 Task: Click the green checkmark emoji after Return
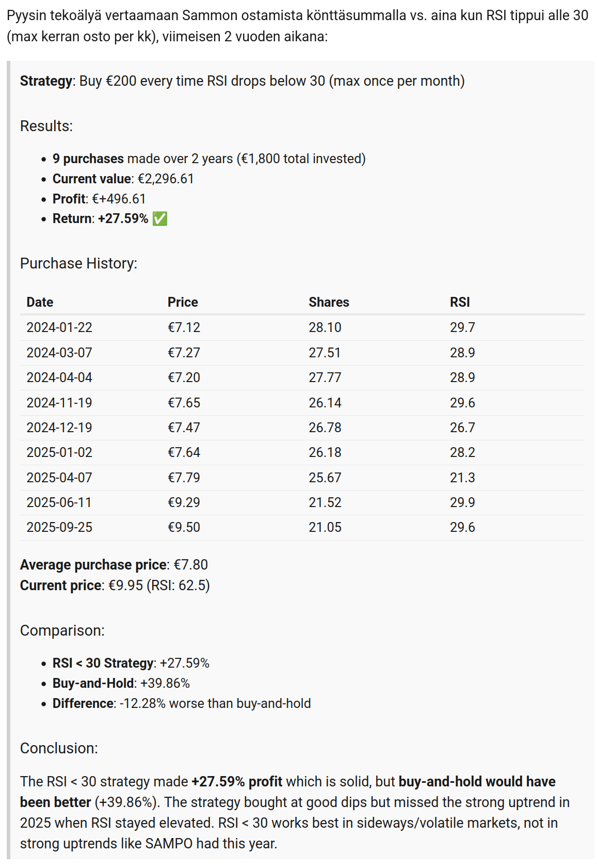[x=160, y=219]
